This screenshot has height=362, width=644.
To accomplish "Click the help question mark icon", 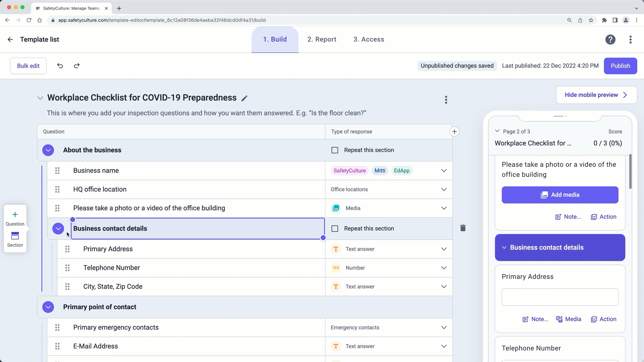I will [610, 40].
